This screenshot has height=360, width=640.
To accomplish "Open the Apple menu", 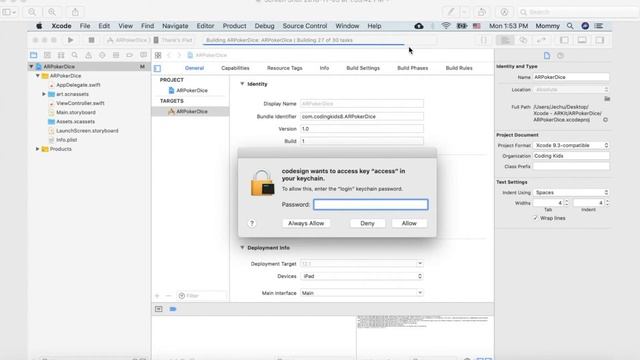I will tap(39, 26).
